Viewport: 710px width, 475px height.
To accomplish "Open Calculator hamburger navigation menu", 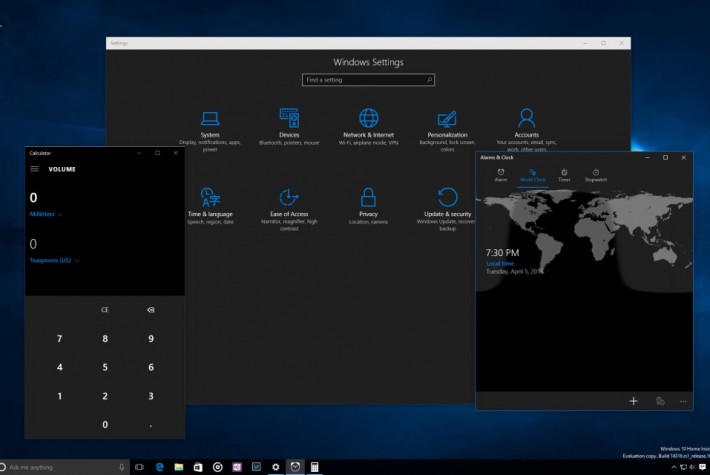I will tap(34, 169).
